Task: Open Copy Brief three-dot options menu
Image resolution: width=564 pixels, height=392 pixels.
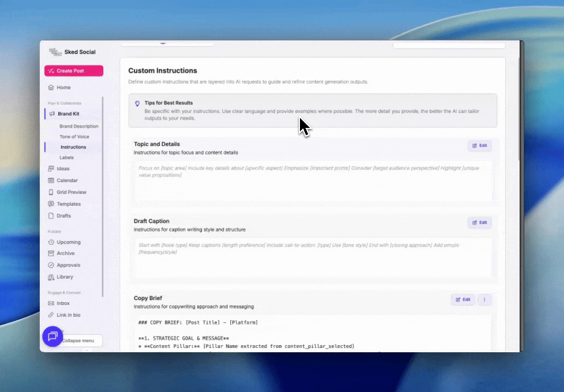Action: (x=484, y=299)
